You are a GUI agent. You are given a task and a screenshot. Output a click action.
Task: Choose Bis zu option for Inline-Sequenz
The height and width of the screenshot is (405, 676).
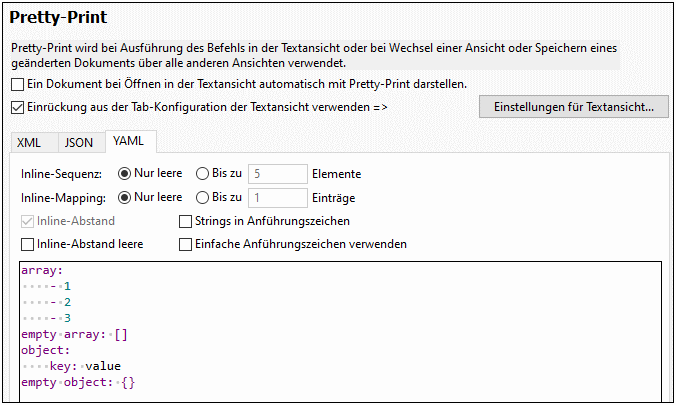203,173
